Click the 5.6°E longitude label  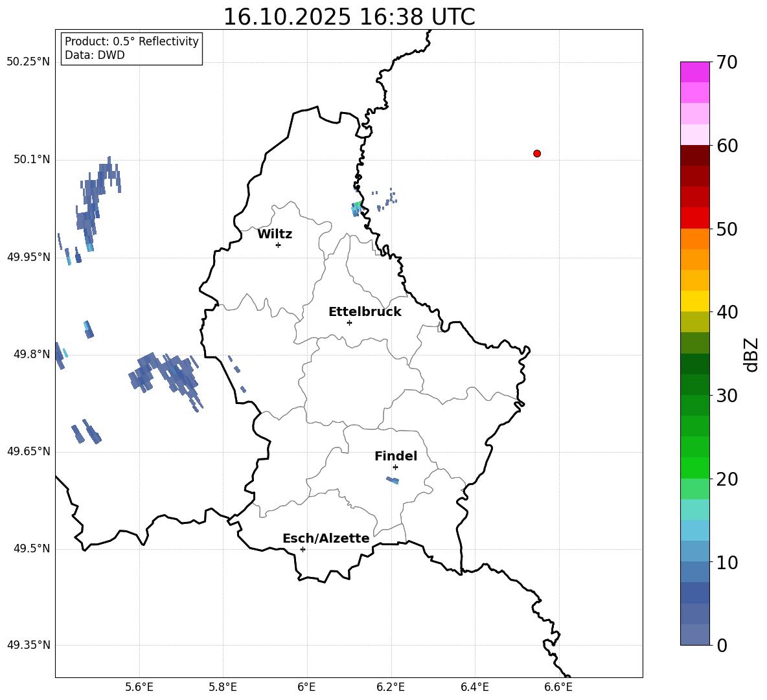(139, 687)
